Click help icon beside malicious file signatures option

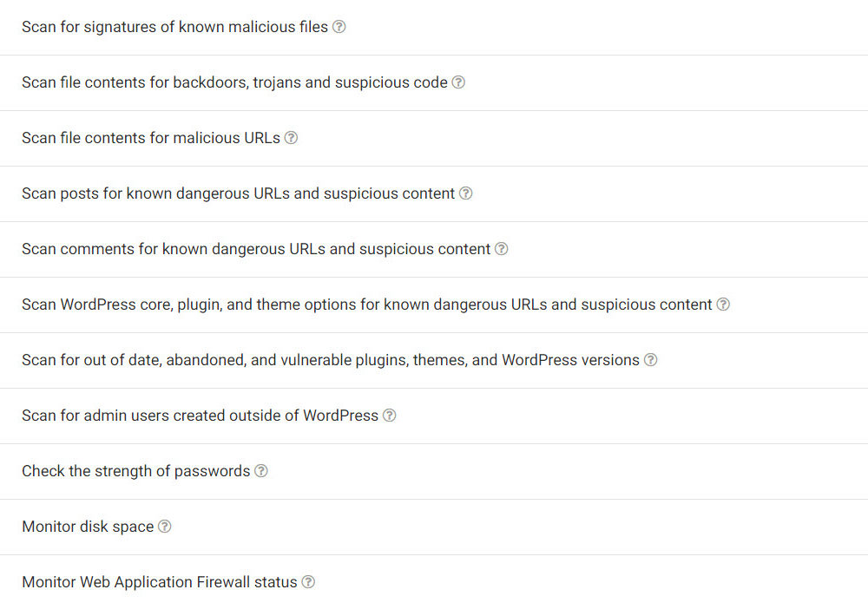pyautogui.click(x=339, y=27)
